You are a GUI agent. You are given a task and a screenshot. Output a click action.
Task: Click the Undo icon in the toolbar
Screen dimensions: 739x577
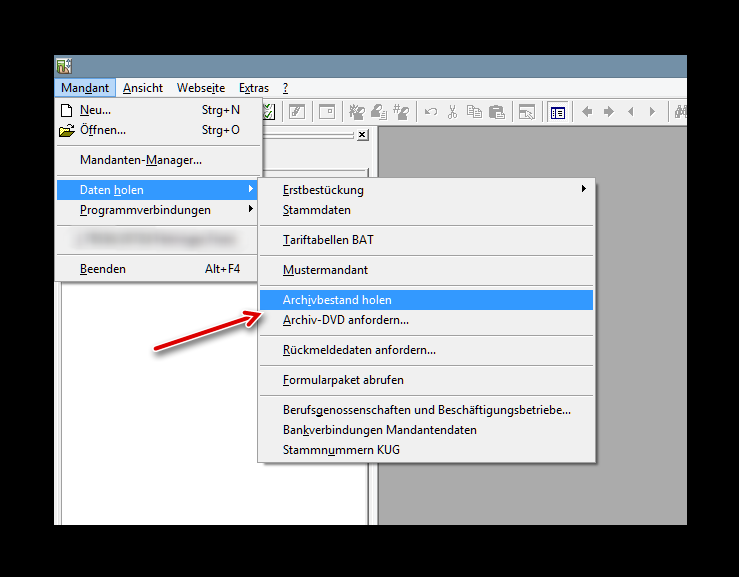(x=431, y=112)
